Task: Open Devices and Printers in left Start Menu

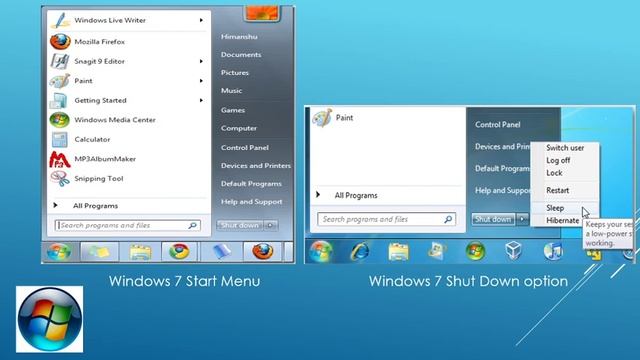Action: tap(256, 166)
